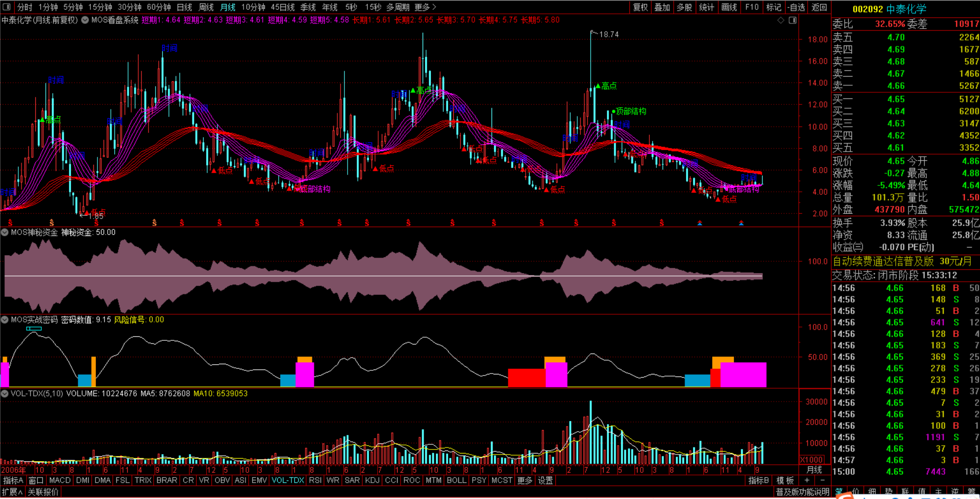Open the 更多 indicators list in the bottom bar

click(525, 481)
